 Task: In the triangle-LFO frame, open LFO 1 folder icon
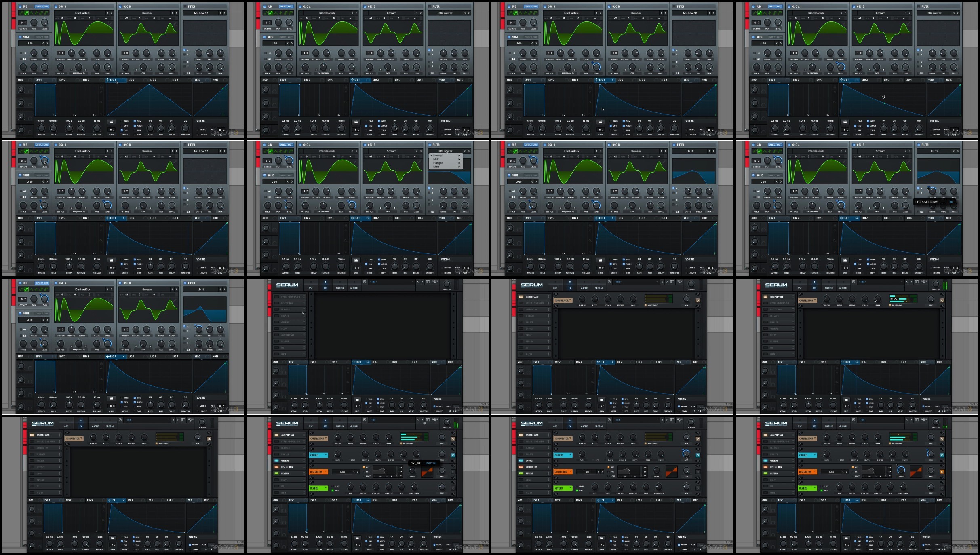[112, 122]
